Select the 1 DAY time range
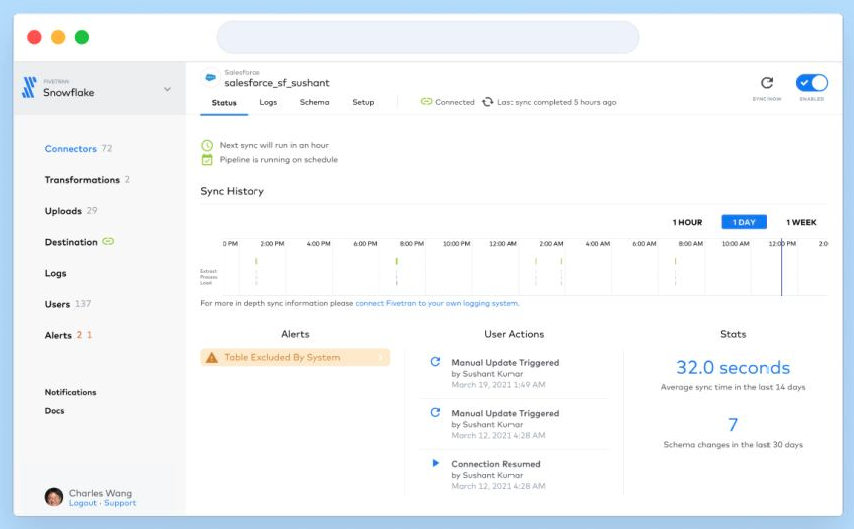Viewport: 854px width, 529px height. 744,222
